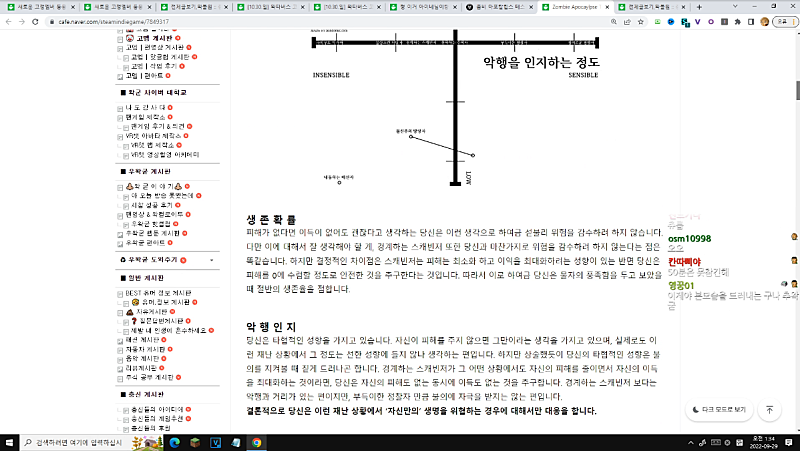Open the Windows notification center
800x451 pixels.
click(x=789, y=442)
